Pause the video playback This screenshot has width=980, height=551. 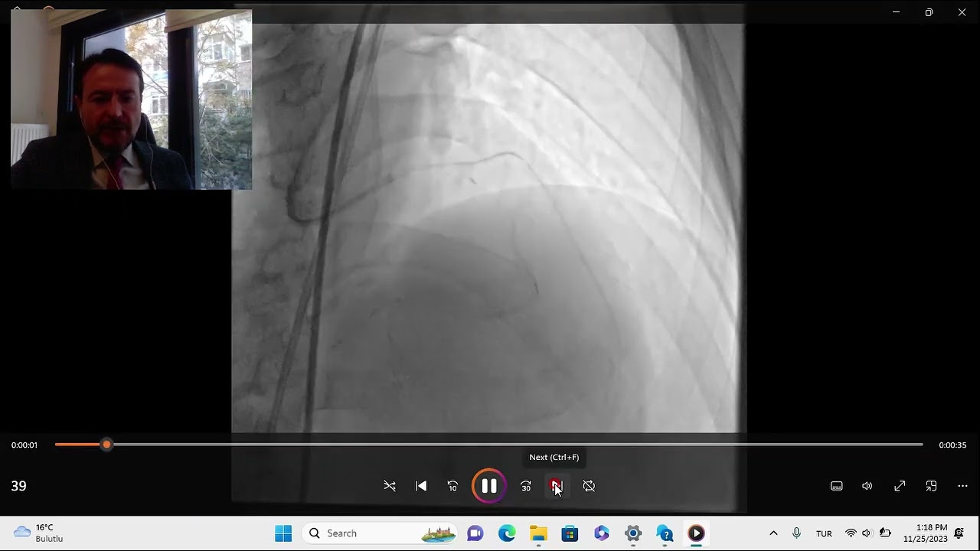488,486
